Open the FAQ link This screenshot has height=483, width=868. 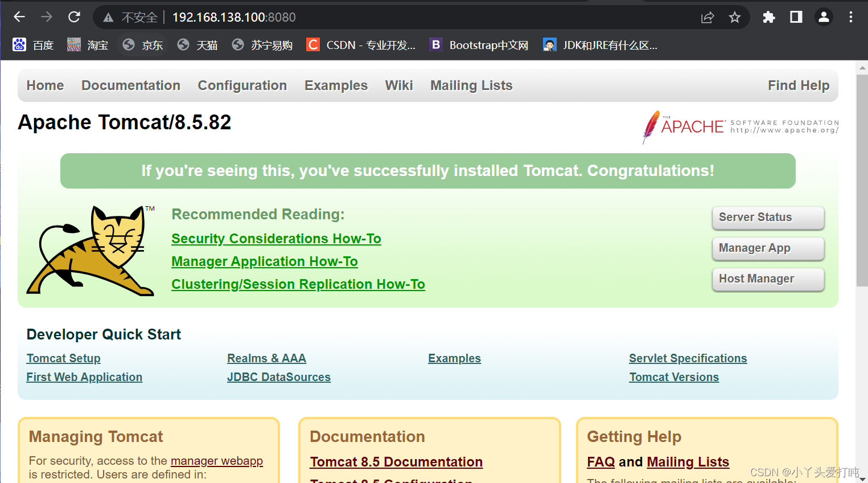coord(601,462)
